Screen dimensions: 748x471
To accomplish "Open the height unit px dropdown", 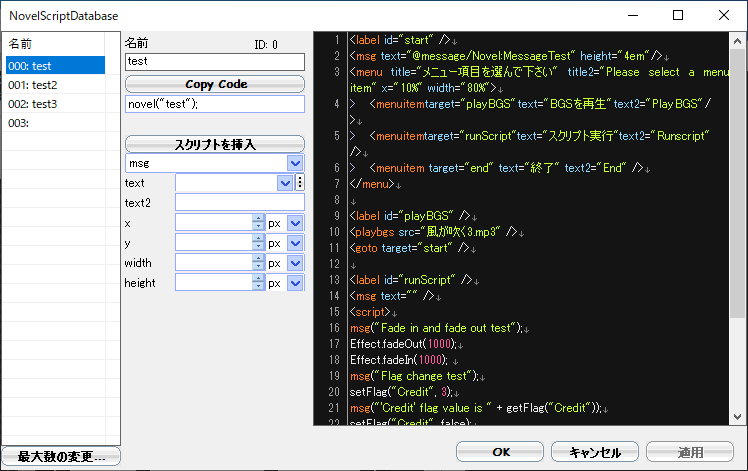I will point(295,283).
